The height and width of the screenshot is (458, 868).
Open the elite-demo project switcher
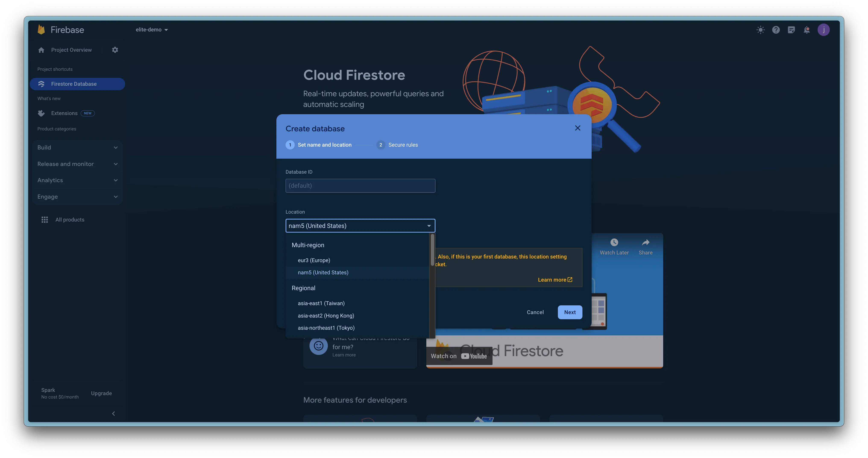(152, 29)
